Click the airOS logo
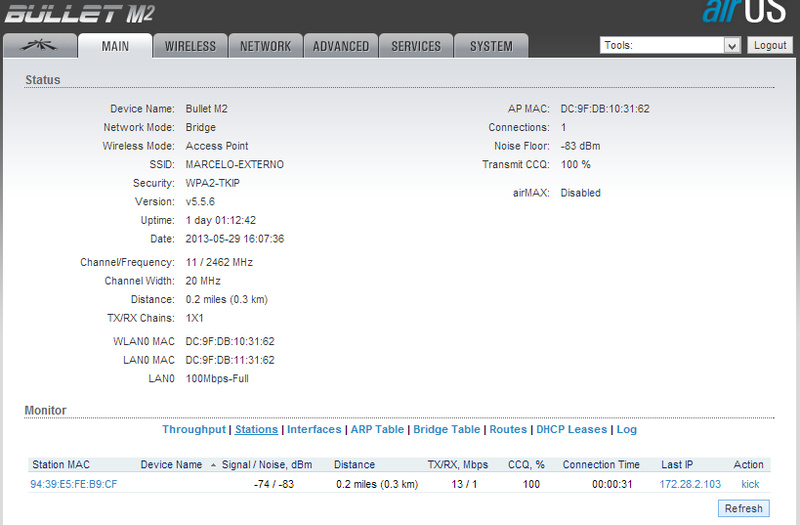Viewport: 800px width, 525px height. (x=745, y=11)
